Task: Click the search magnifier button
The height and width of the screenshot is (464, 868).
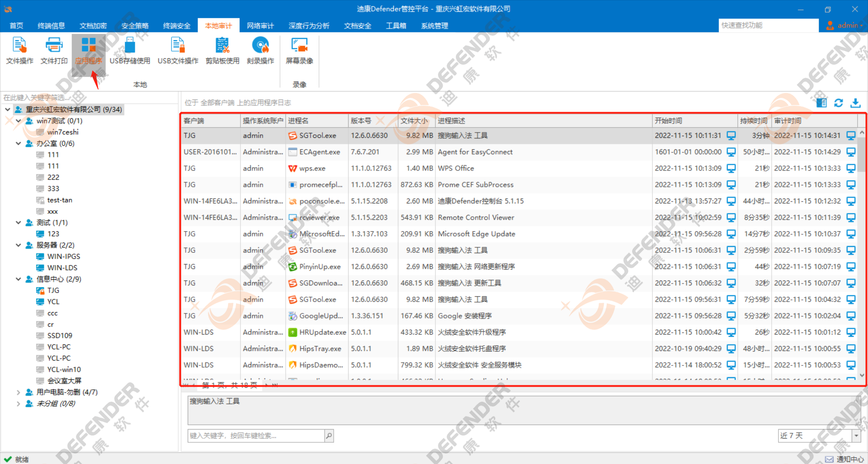Action: pyautogui.click(x=329, y=436)
